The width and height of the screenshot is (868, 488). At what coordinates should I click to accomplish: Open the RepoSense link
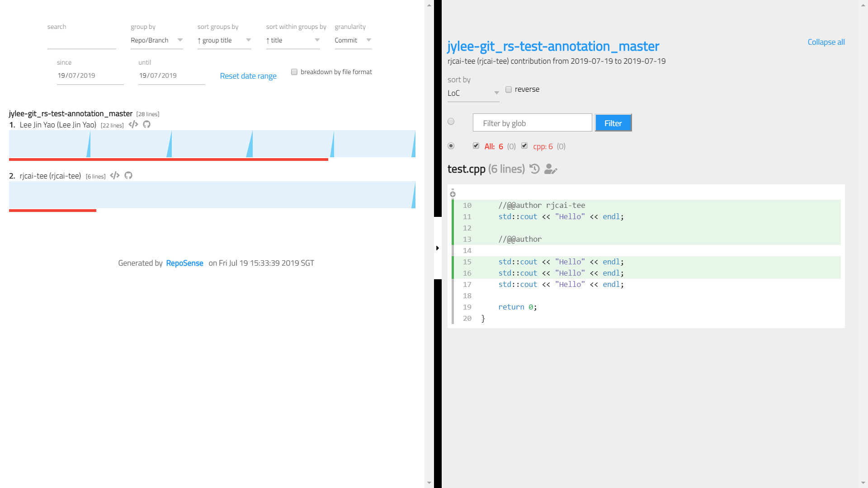pyautogui.click(x=184, y=263)
